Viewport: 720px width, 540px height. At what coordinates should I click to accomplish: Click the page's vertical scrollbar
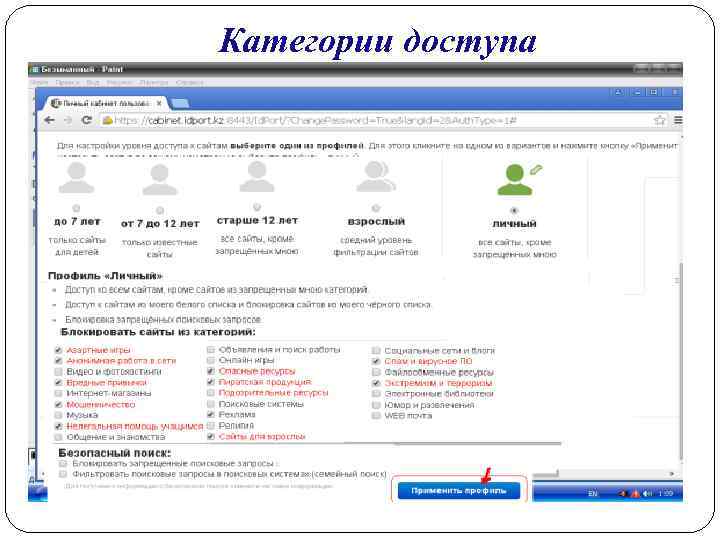pos(679,360)
